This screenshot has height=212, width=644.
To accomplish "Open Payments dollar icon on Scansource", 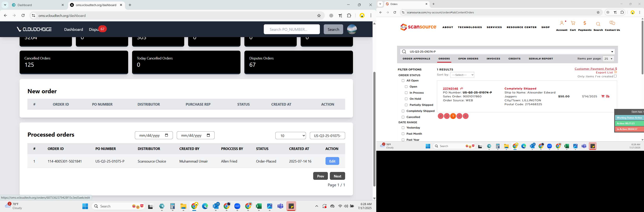I will pyautogui.click(x=584, y=23).
